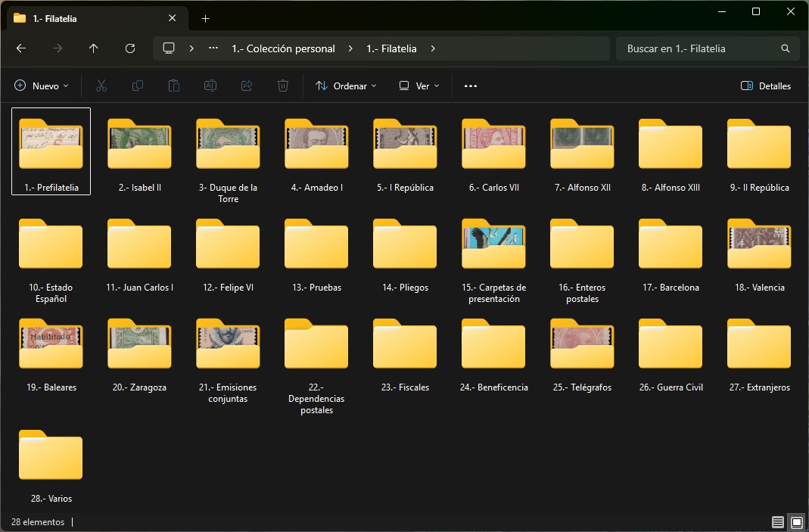This screenshot has width=809, height=532.
Task: Click the Rename icon in toolbar
Action: (x=210, y=86)
